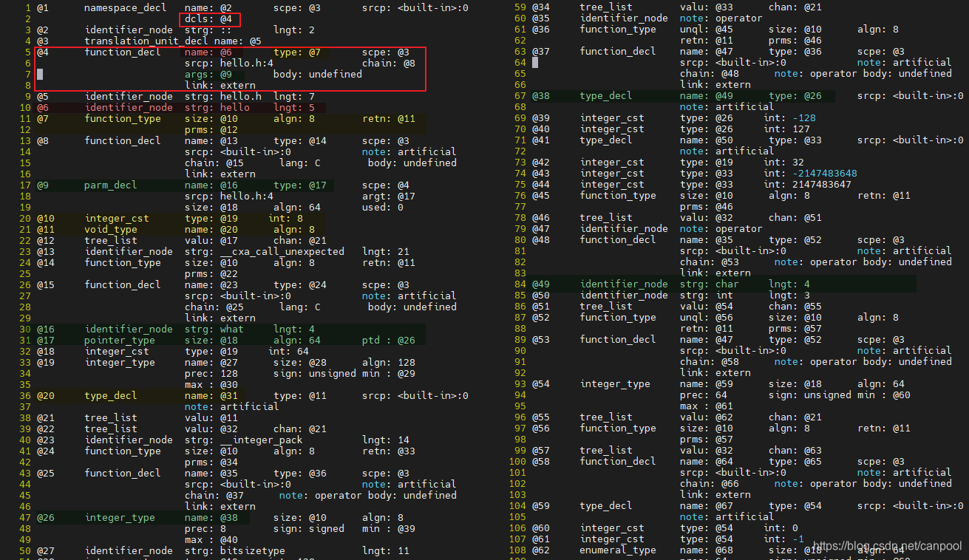Select 'chain: @66' in the @58 function_decl

coord(710,483)
